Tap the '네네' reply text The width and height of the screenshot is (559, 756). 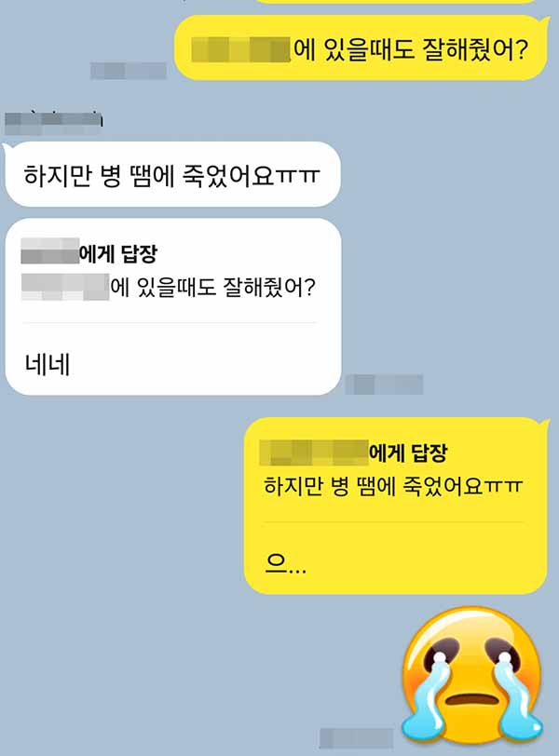coord(48,365)
